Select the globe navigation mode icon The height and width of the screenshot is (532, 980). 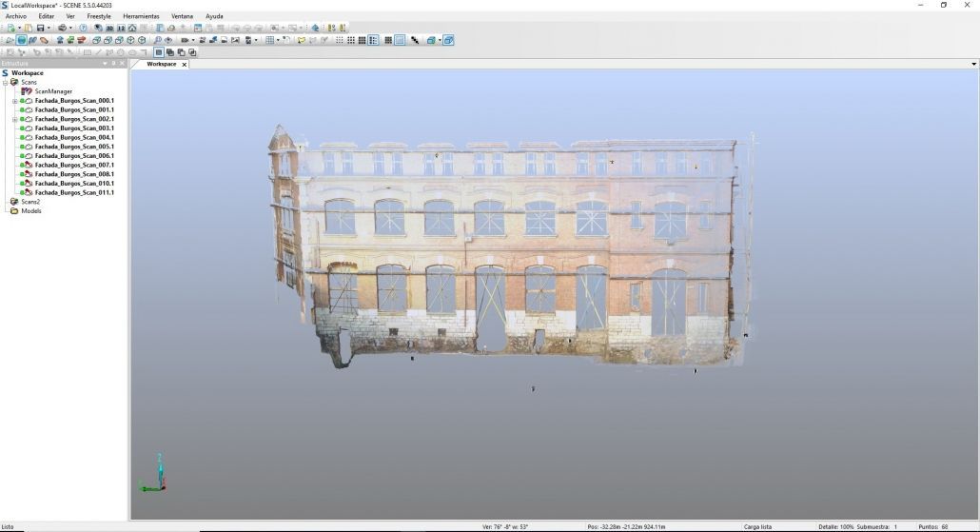pyautogui.click(x=21, y=40)
